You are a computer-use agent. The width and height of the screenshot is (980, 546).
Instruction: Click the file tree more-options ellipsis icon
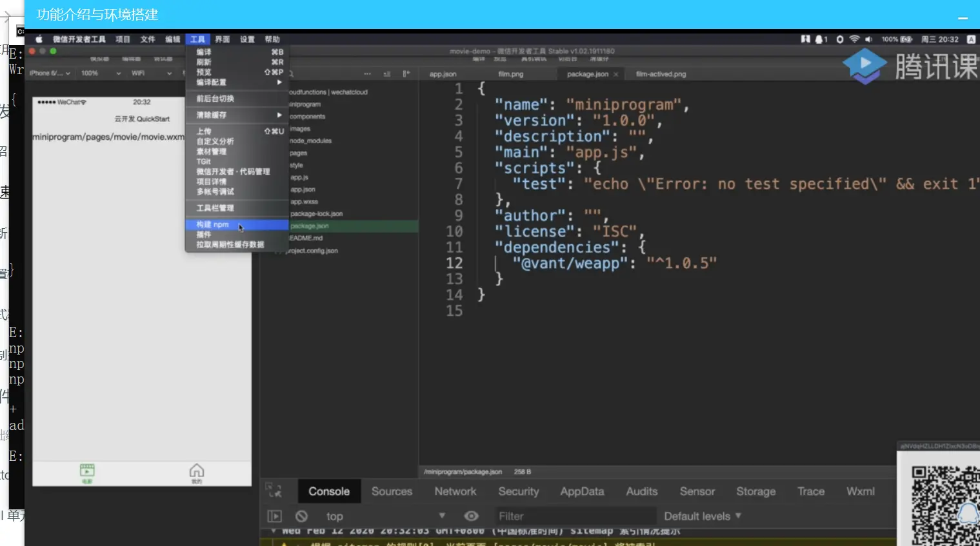coord(368,73)
